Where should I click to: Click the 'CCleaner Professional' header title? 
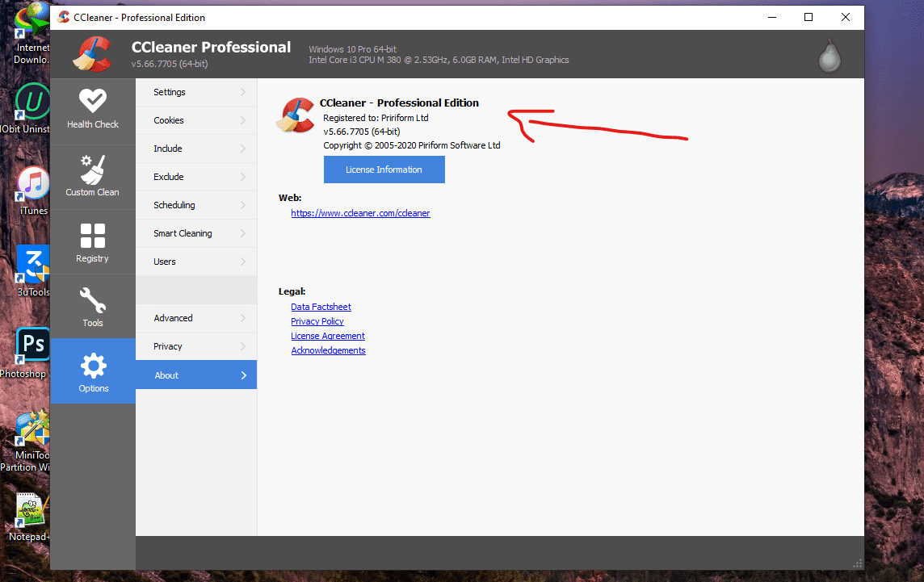(x=211, y=47)
